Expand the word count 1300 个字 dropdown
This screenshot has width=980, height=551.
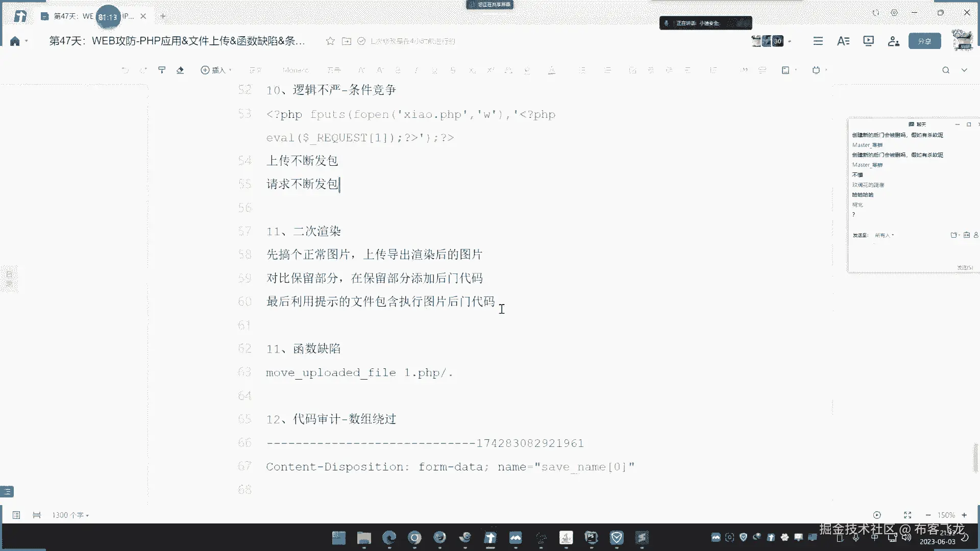(70, 515)
